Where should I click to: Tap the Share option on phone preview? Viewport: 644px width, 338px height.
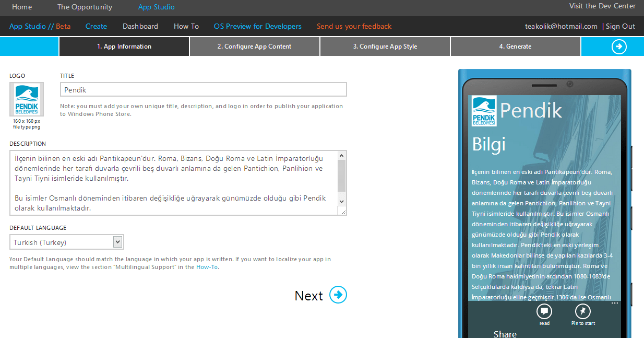505,334
